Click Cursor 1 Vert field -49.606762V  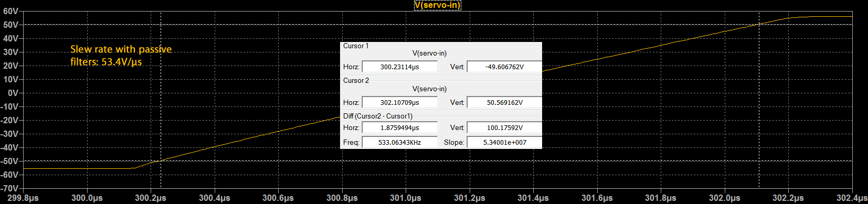click(x=504, y=67)
